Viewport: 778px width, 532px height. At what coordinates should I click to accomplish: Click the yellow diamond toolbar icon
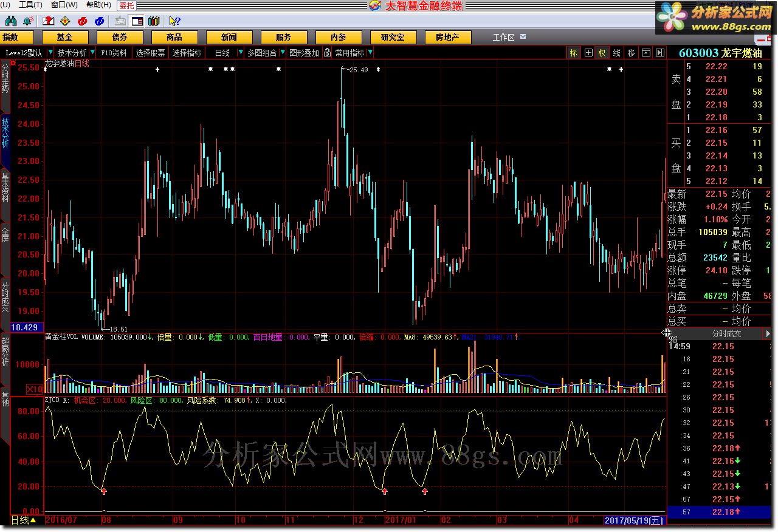[x=64, y=21]
